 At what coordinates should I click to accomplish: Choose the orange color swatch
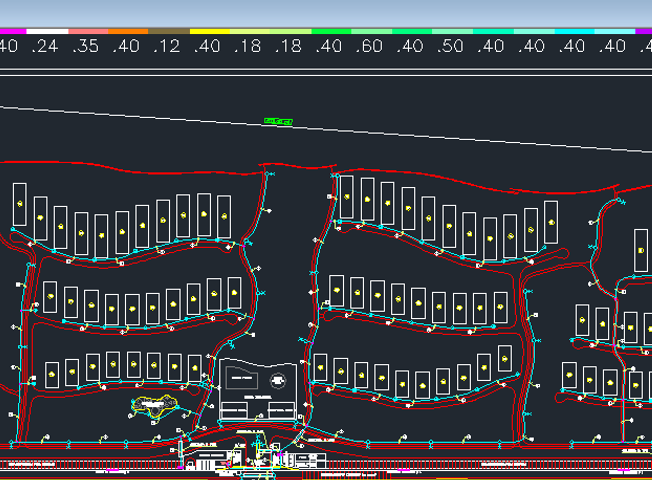point(128,31)
